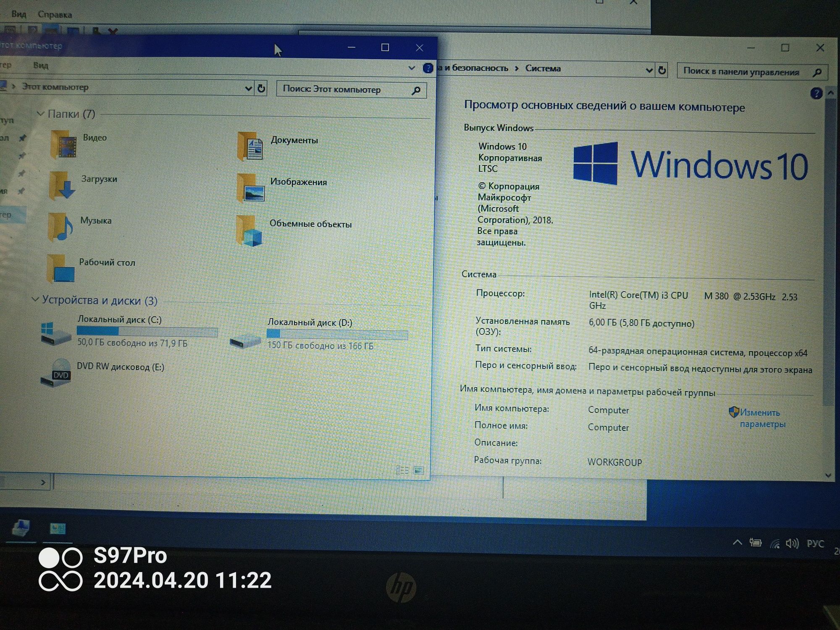This screenshot has height=630, width=840.
Task: Click the first taskbar app icon
Action: point(21,528)
